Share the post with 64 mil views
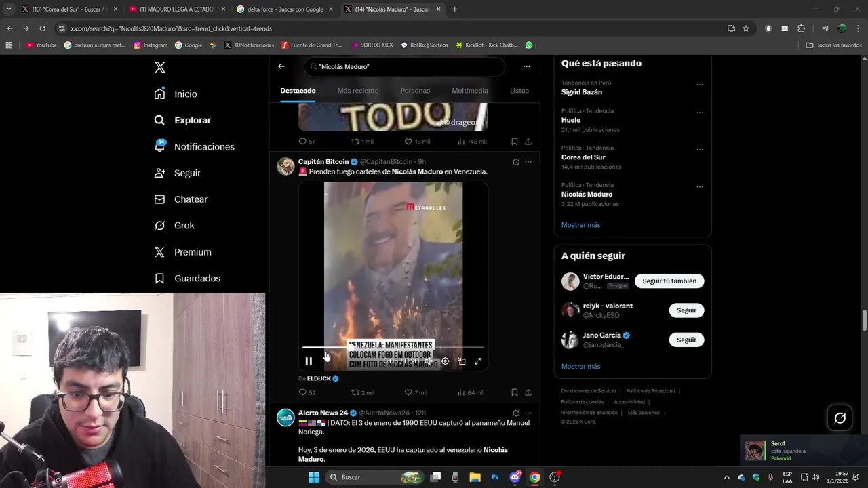Screen dimensions: 868x488 (528, 392)
